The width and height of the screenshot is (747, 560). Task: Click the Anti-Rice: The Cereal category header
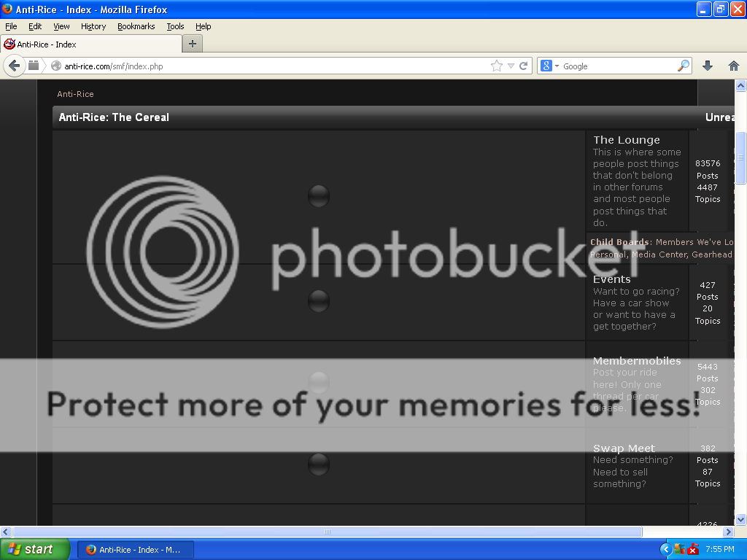[114, 117]
